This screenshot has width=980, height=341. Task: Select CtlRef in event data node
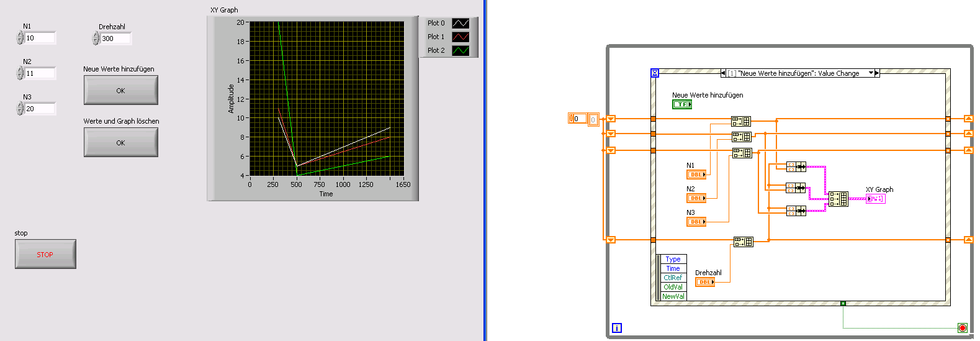(x=673, y=278)
